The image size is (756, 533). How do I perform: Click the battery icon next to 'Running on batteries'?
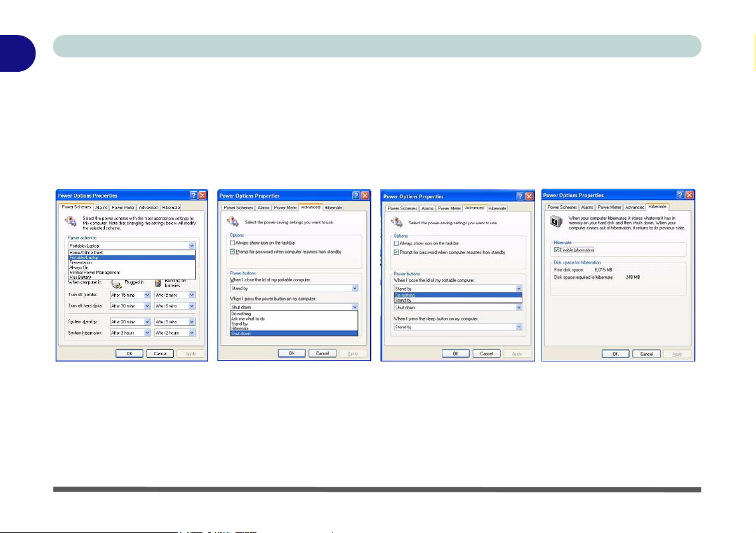click(157, 283)
